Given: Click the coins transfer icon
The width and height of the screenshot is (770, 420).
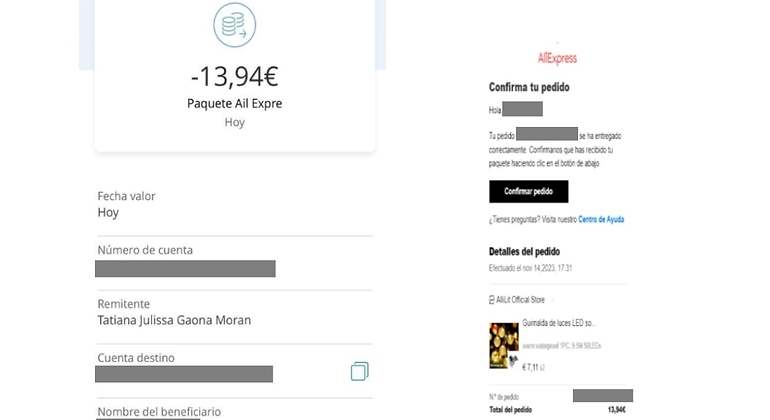Looking at the screenshot, I should [x=235, y=25].
